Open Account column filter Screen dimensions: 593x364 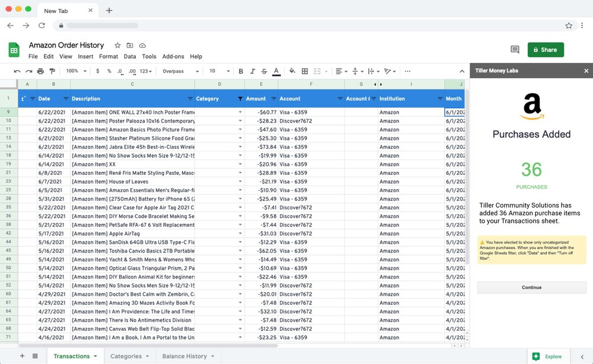[x=340, y=98]
